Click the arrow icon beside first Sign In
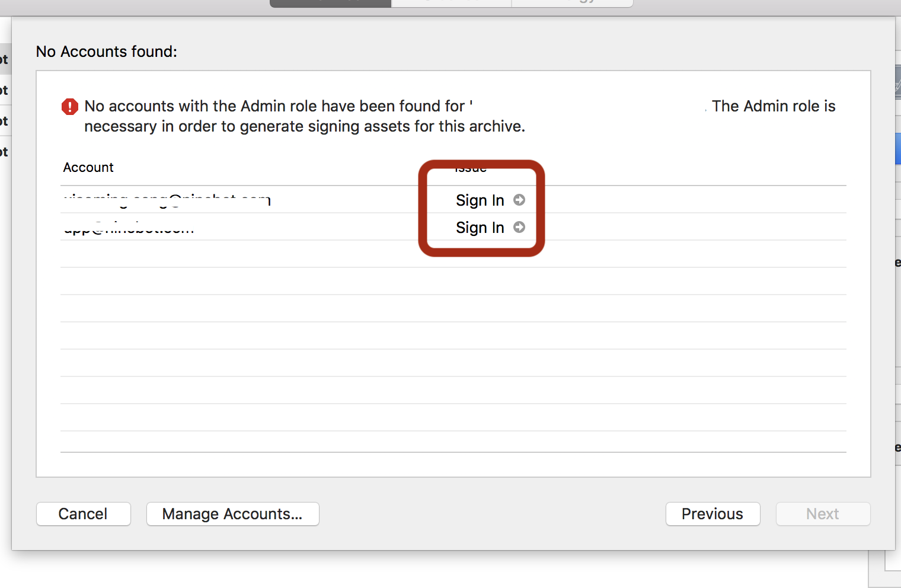This screenshot has height=588, width=901. coord(519,200)
